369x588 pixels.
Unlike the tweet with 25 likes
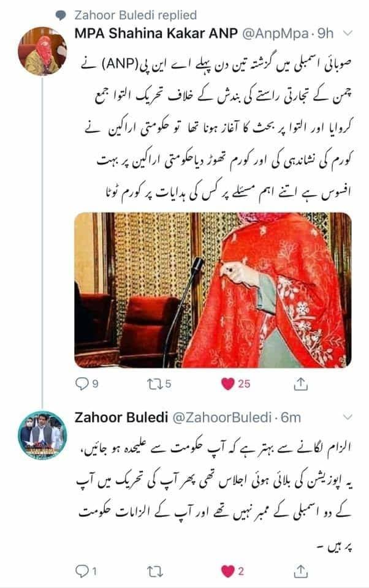[235, 383]
